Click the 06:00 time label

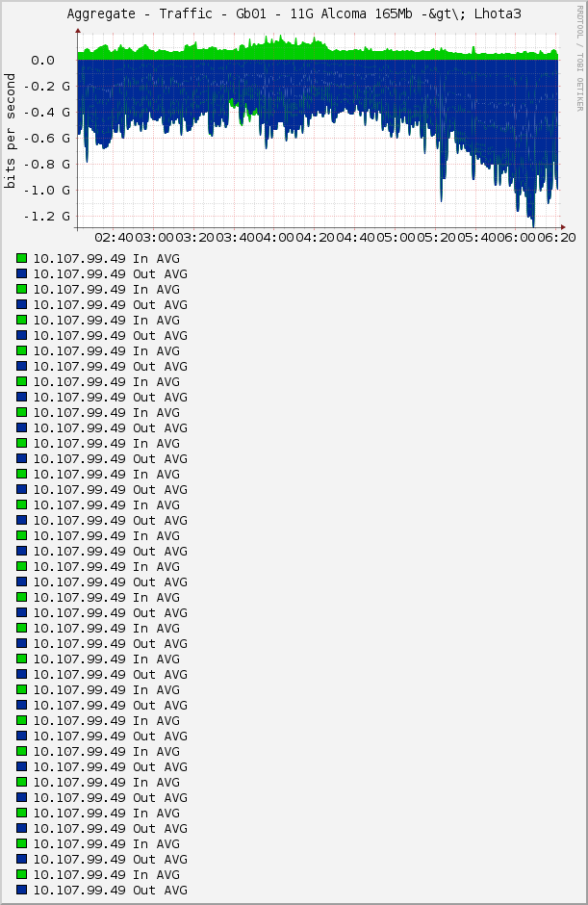coord(517,238)
